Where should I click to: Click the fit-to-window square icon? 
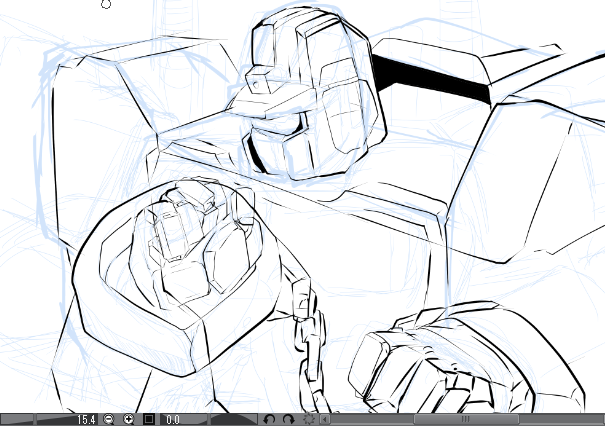(x=149, y=419)
